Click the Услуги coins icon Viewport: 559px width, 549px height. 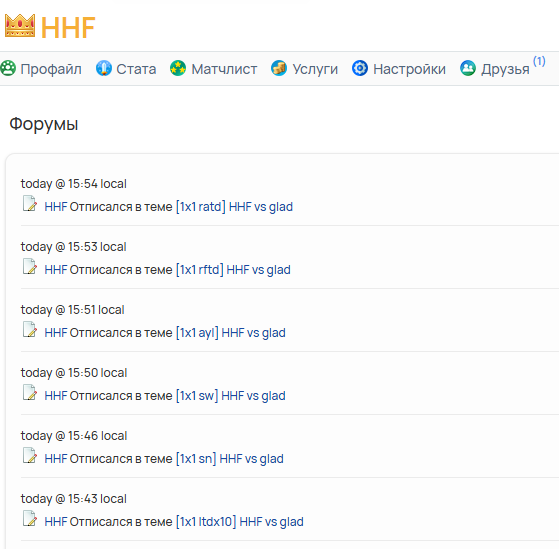(x=279, y=68)
